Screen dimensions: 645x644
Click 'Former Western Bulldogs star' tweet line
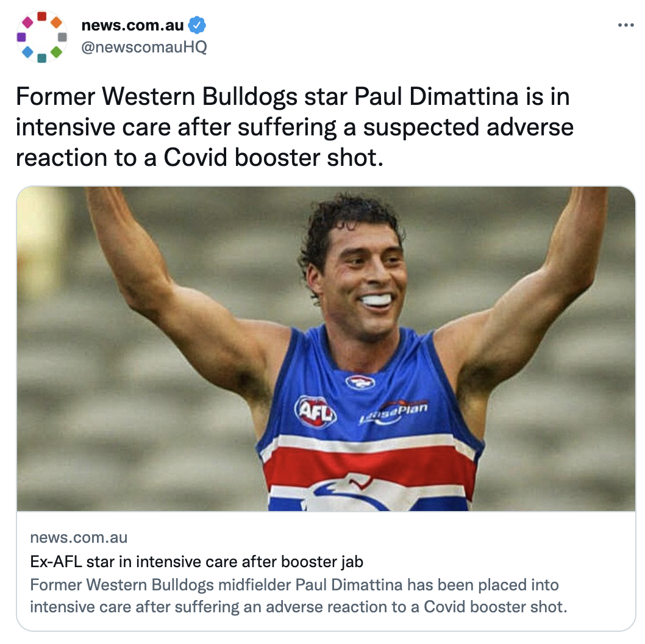(x=183, y=97)
